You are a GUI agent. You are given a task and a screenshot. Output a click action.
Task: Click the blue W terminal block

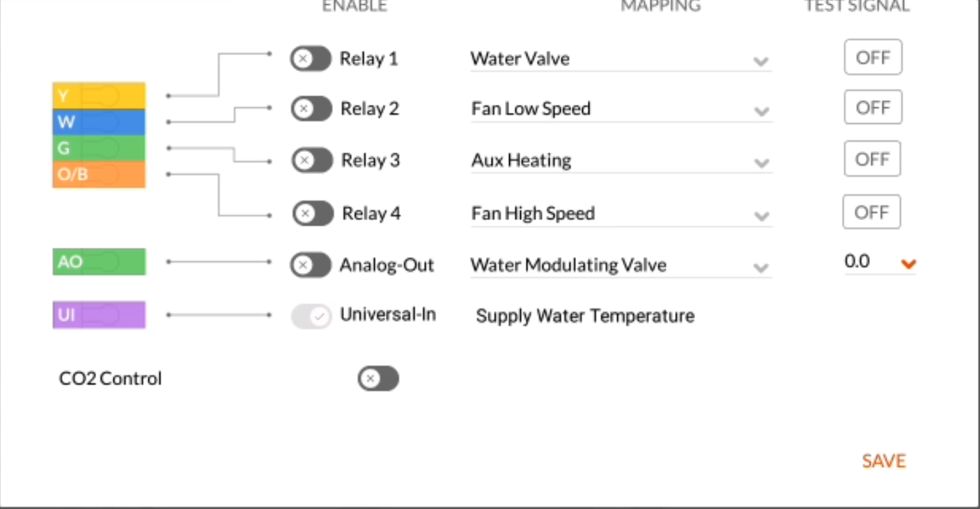pyautogui.click(x=99, y=122)
